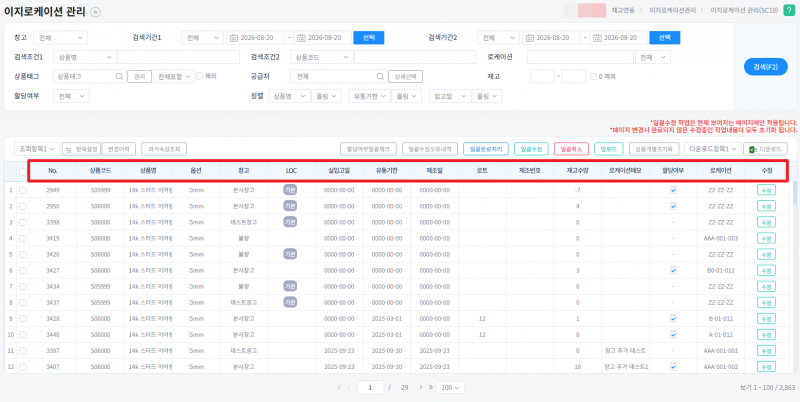Screen dimensions: 800x402
Task: Jump to the last page using the double-right arrow
Action: (431, 387)
